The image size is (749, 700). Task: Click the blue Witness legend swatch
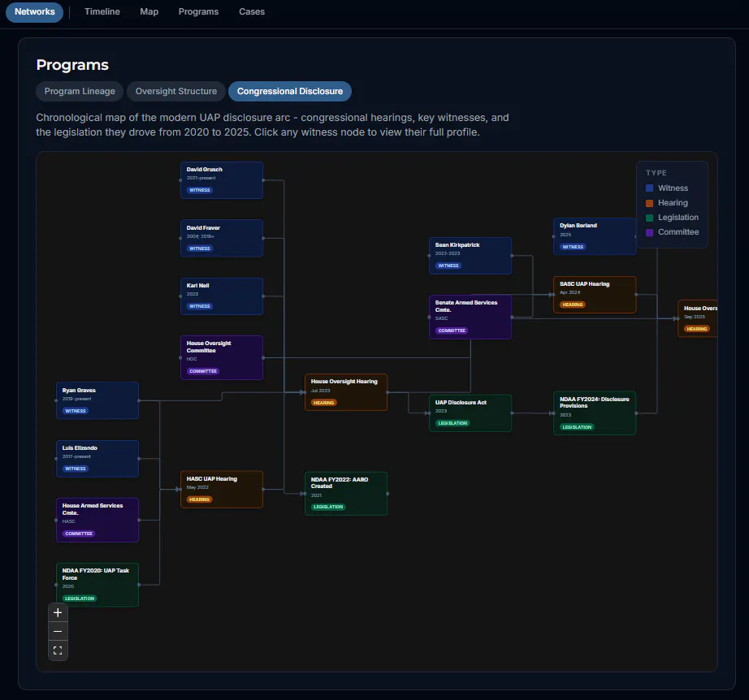coord(649,188)
